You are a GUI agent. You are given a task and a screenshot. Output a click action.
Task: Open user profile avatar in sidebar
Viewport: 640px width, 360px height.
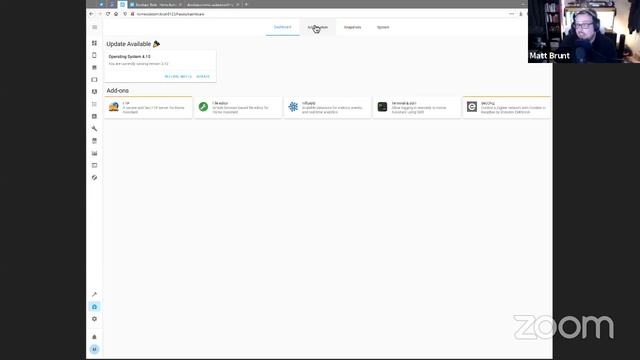coord(94,349)
